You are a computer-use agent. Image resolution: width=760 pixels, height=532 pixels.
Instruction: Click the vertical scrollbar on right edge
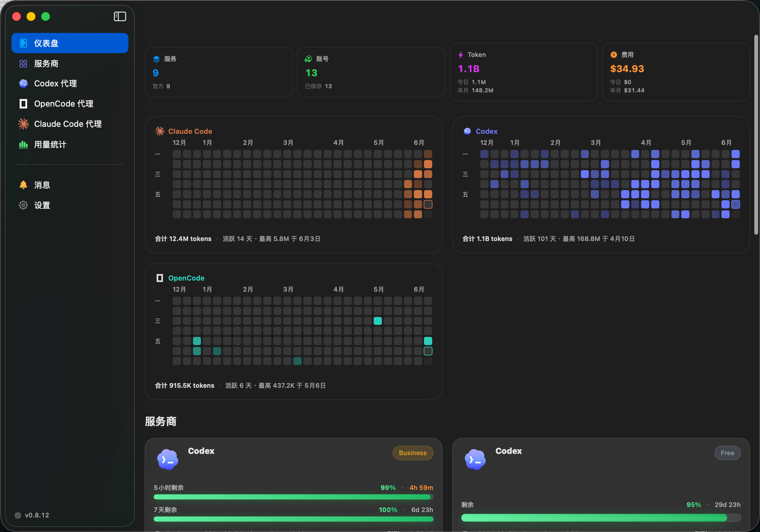pyautogui.click(x=756, y=135)
